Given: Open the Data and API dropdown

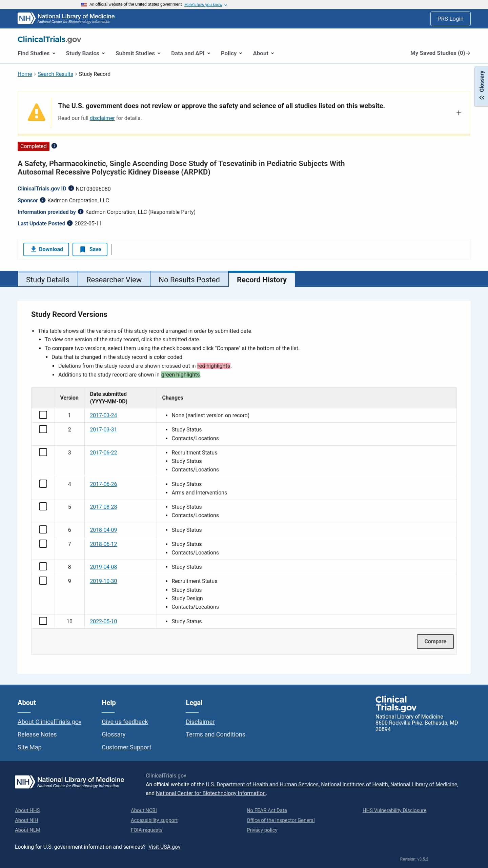Looking at the screenshot, I should [x=190, y=53].
